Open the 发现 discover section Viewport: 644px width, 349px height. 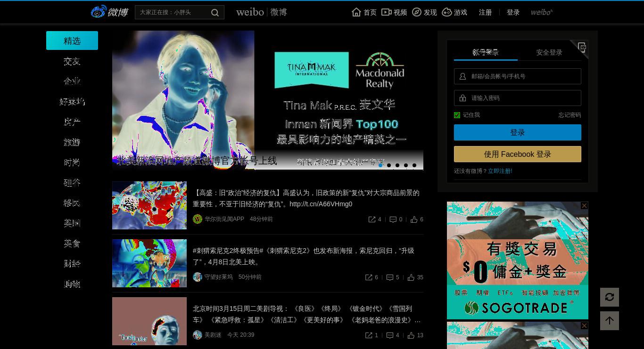pos(424,12)
